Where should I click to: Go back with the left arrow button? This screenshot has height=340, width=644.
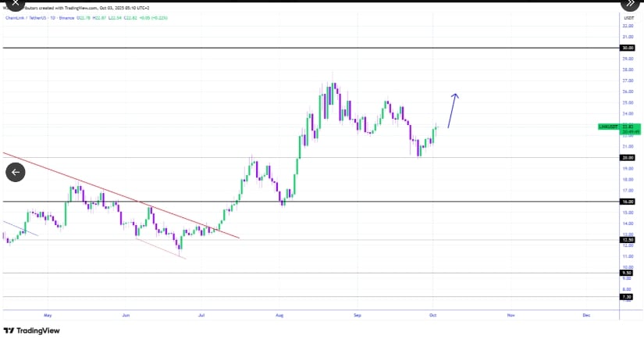point(16,172)
